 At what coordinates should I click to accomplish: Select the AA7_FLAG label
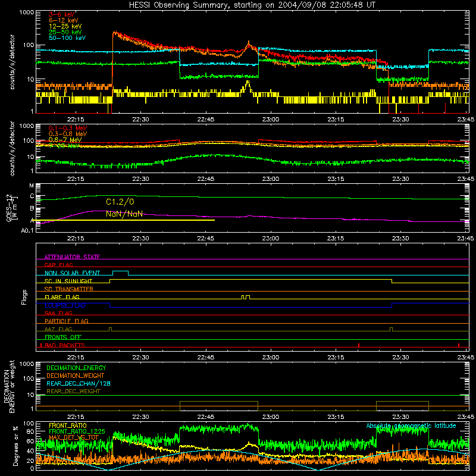point(58,329)
